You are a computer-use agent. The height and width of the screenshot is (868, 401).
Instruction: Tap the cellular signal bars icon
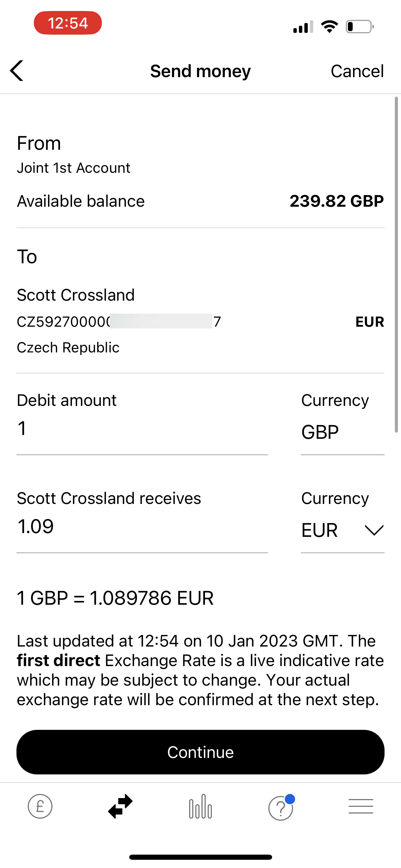tap(303, 27)
